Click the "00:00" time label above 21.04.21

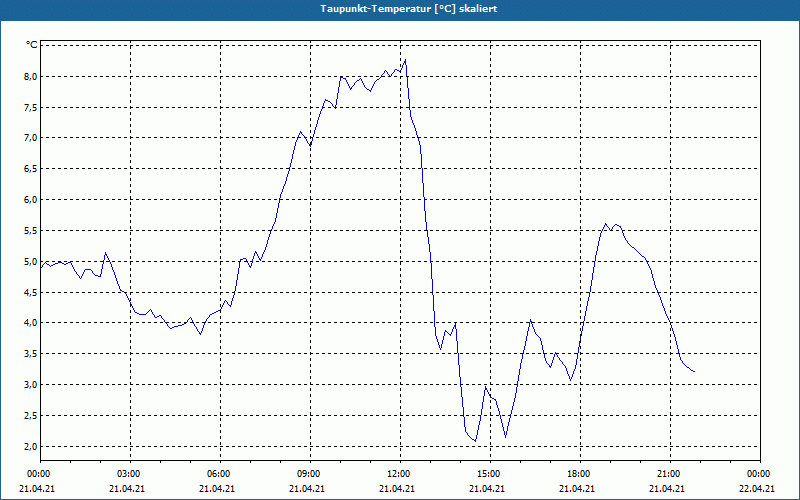point(37,474)
